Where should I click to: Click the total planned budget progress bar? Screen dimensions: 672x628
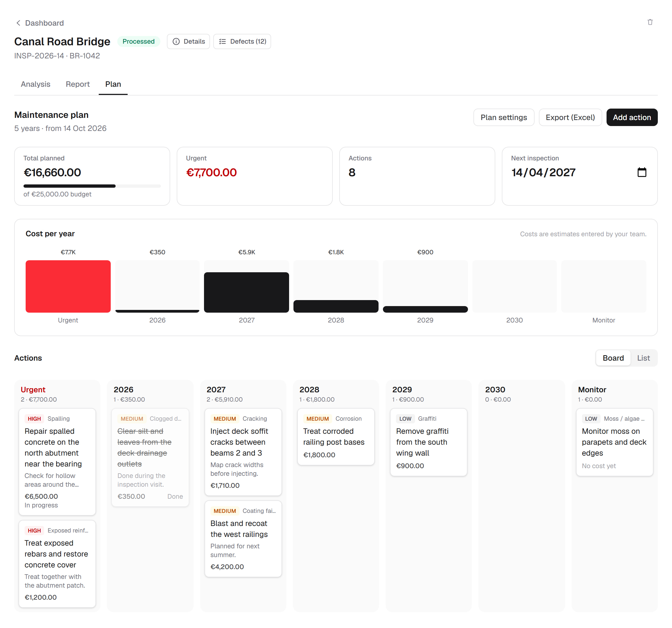[x=92, y=186]
